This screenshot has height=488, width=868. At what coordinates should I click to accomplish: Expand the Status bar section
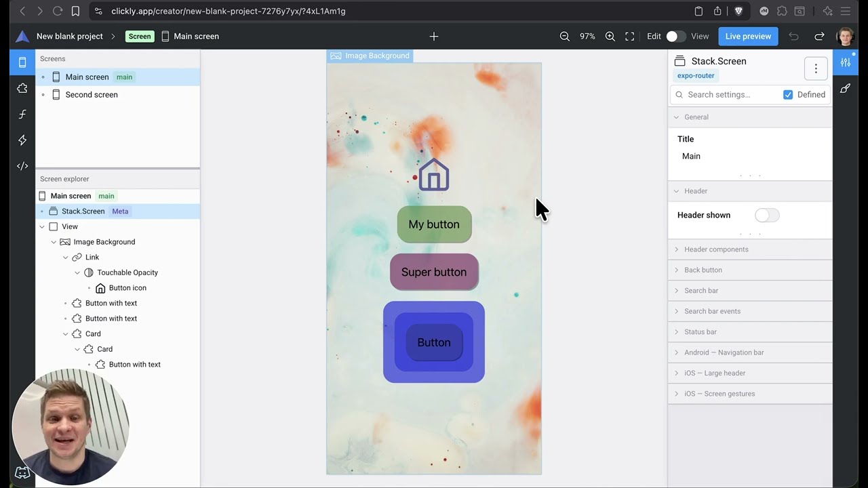pos(750,332)
